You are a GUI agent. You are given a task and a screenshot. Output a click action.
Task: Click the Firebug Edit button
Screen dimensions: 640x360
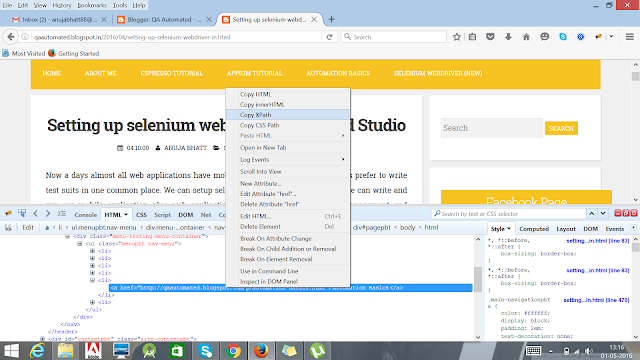coord(28,227)
